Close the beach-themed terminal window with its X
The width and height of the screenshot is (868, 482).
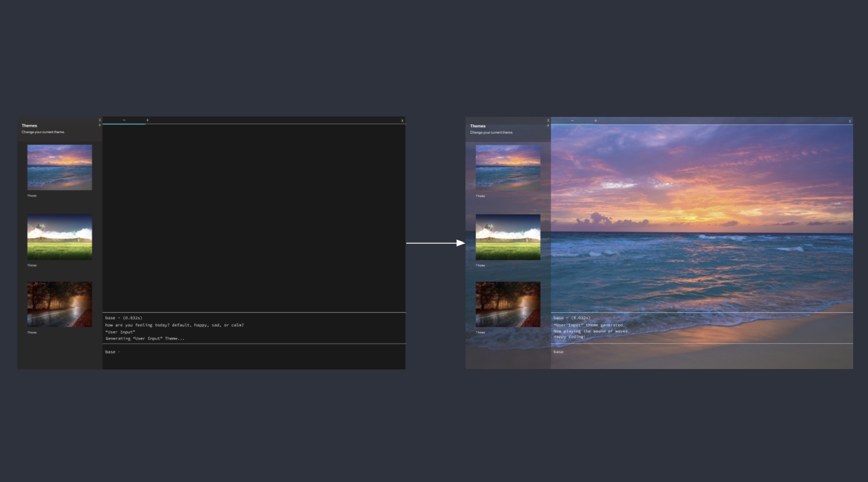850,121
